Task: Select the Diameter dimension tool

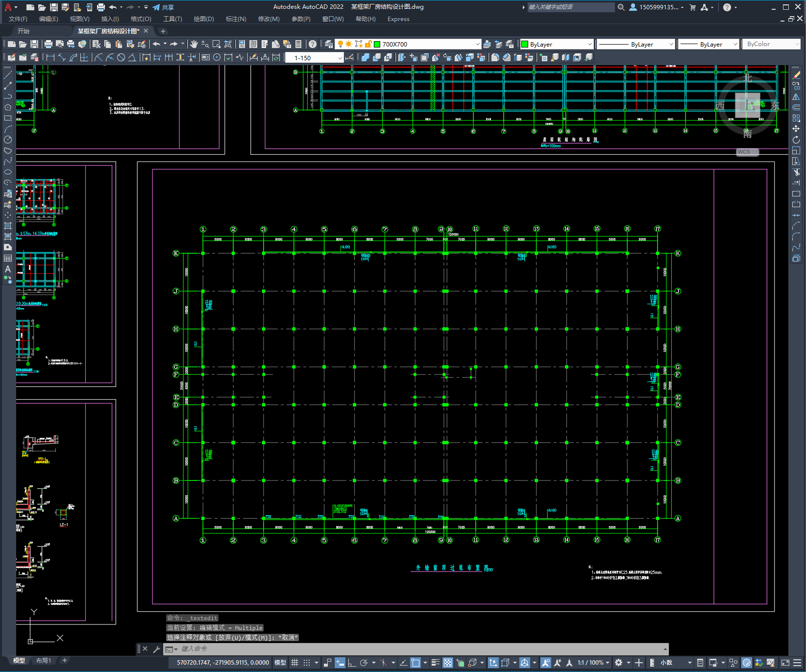Action: 121,57
